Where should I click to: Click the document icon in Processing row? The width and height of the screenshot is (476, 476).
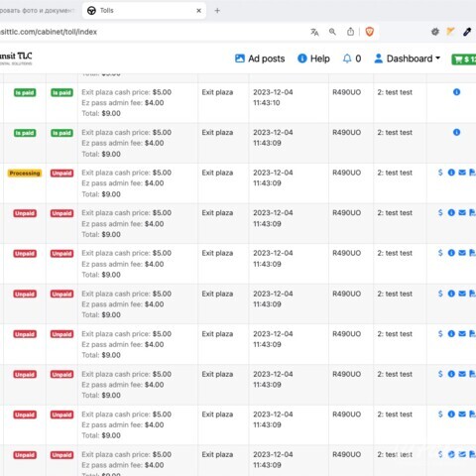[x=472, y=173]
